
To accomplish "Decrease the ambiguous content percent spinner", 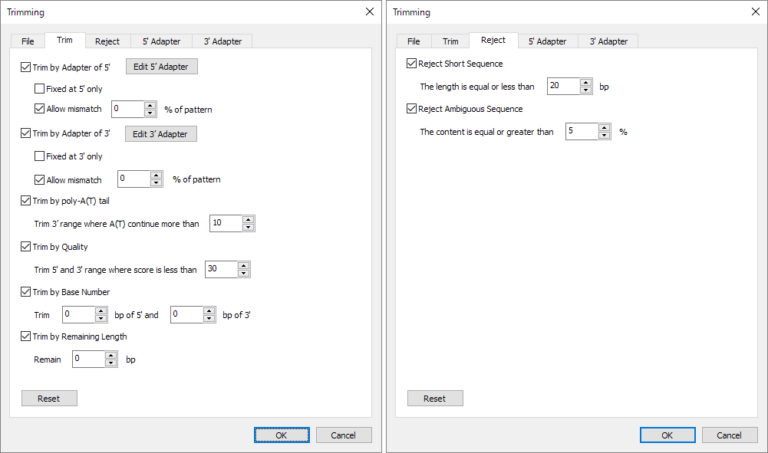I will pyautogui.click(x=604, y=135).
